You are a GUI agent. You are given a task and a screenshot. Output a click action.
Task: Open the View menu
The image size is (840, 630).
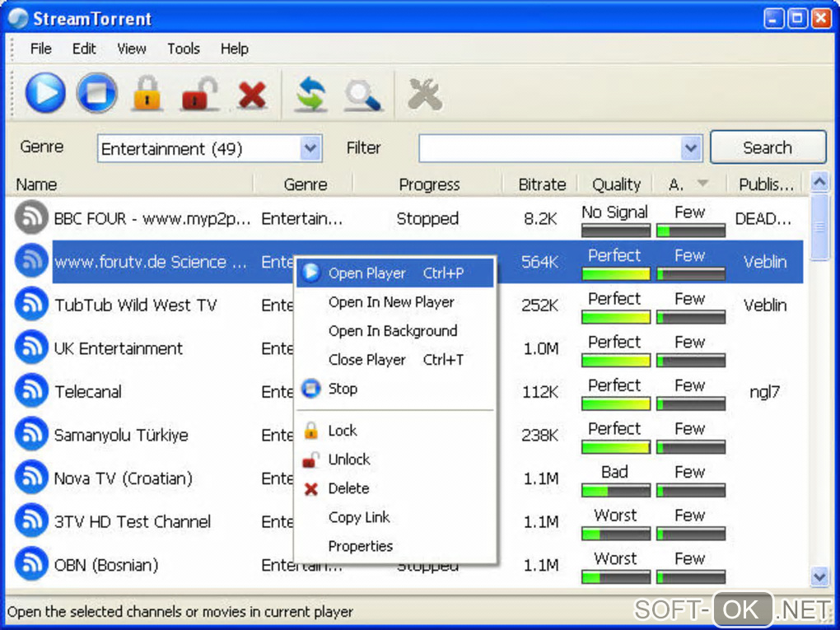tap(131, 49)
